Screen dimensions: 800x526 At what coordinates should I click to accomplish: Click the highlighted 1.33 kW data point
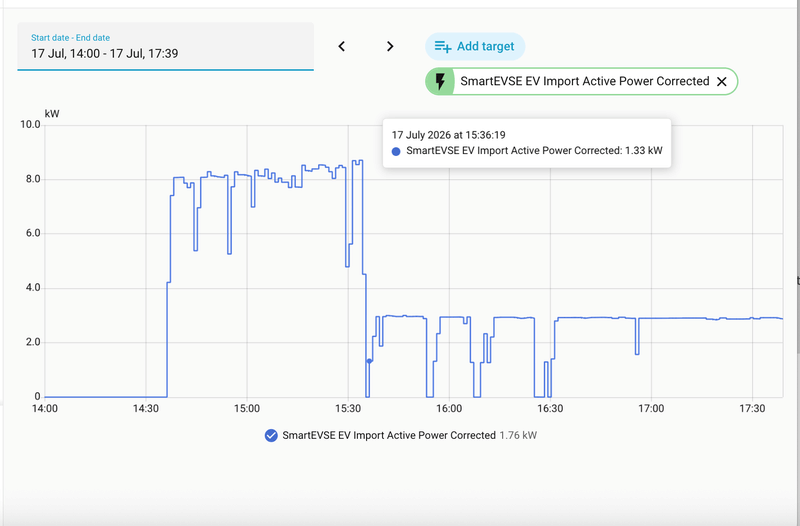coord(369,361)
